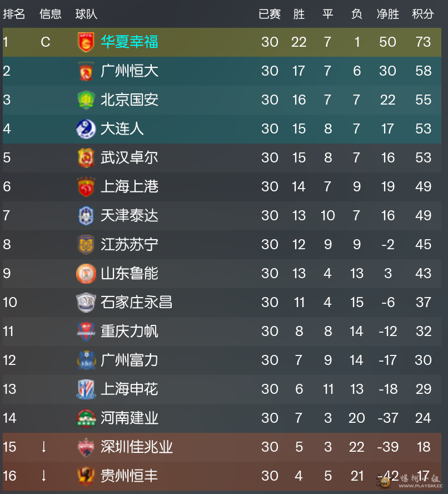Image resolution: width=448 pixels, height=494 pixels.
Task: Select the 上海申花 club logo
Action: (x=86, y=389)
